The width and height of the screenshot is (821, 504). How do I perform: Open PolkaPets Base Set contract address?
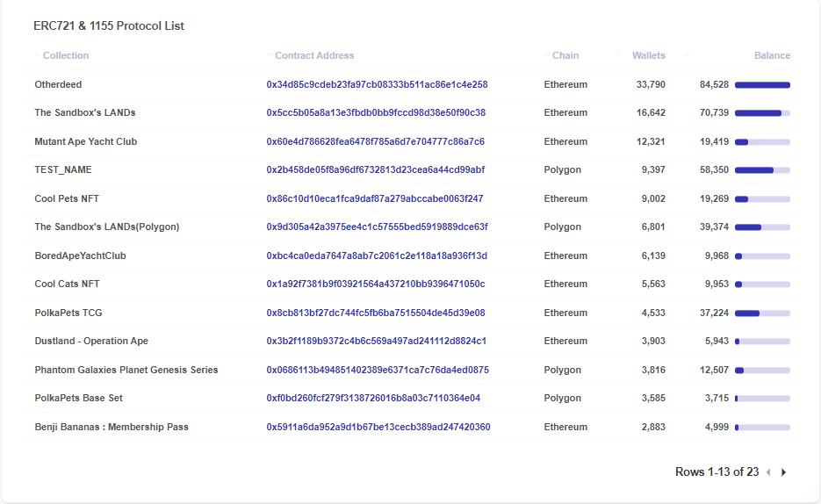(x=373, y=398)
